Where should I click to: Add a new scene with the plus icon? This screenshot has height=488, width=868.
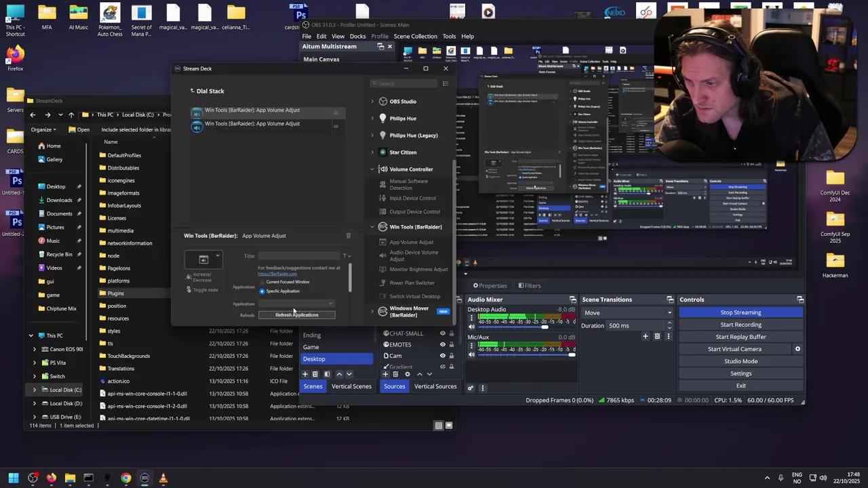point(305,374)
